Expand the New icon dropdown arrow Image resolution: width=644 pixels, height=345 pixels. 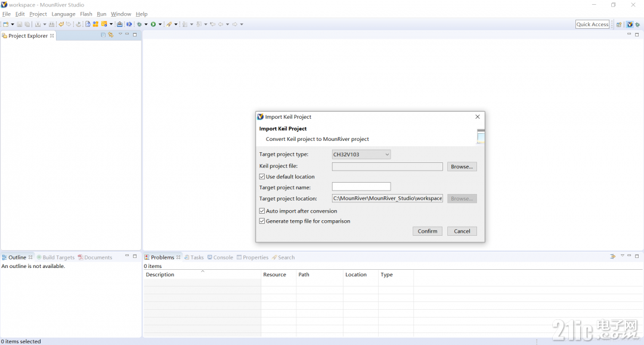(13, 24)
